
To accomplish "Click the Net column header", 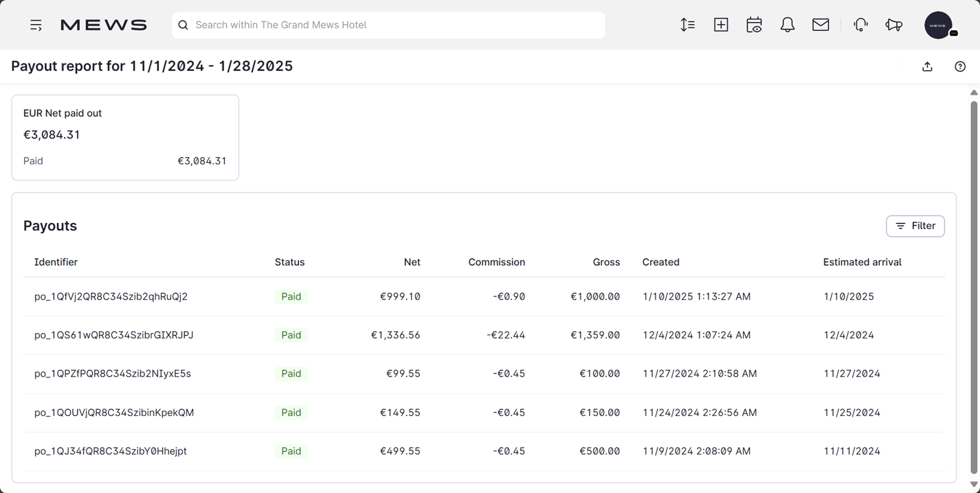I will 412,262.
